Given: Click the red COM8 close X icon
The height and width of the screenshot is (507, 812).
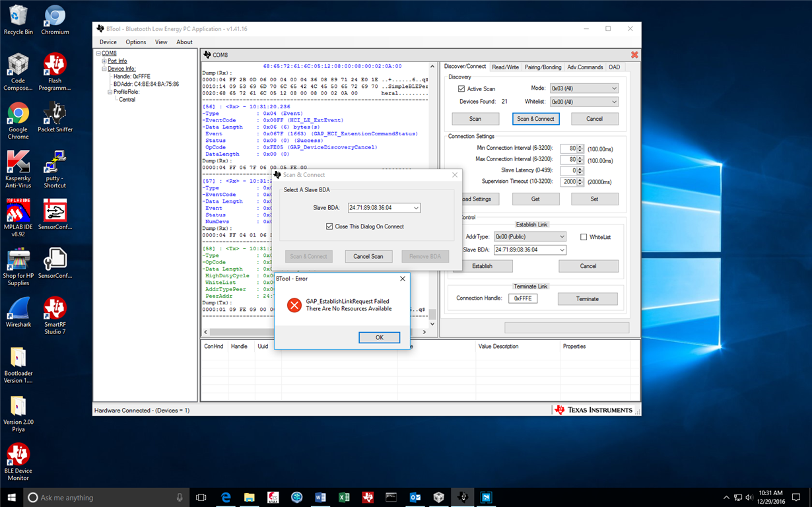Looking at the screenshot, I should pos(634,55).
